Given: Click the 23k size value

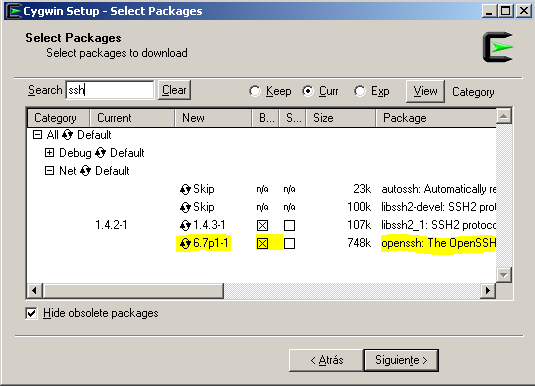Looking at the screenshot, I should 362,189.
